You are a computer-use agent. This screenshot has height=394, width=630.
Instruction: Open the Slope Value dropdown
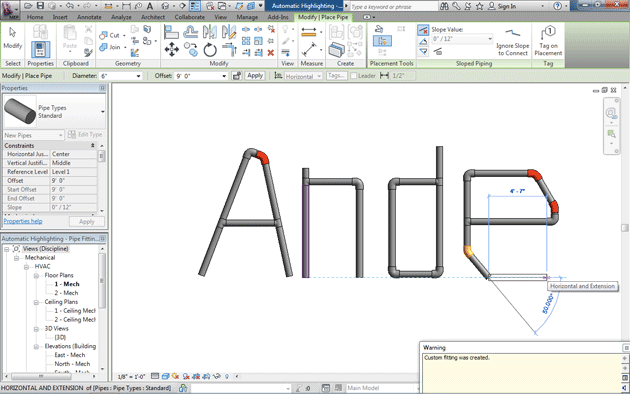tap(490, 39)
